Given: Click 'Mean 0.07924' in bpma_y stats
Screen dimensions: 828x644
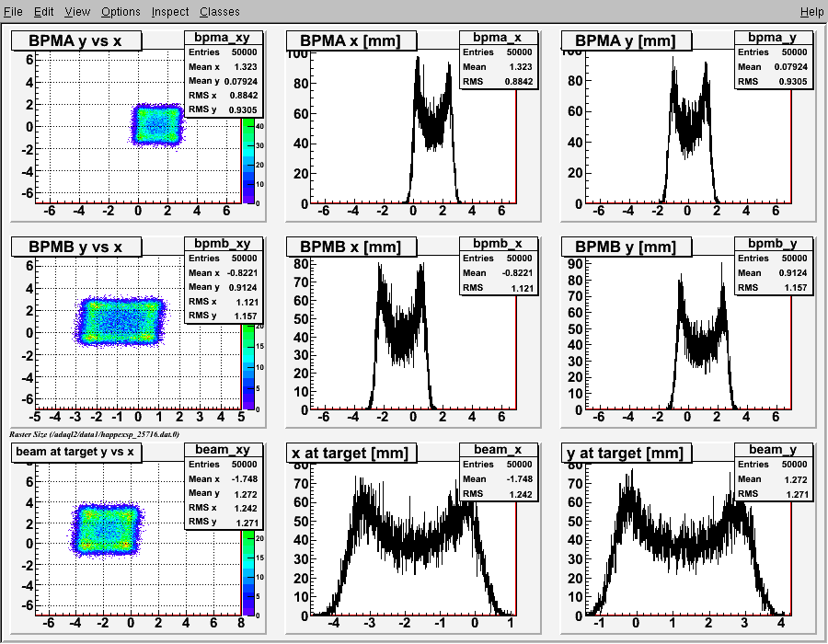Looking at the screenshot, I should [773, 66].
